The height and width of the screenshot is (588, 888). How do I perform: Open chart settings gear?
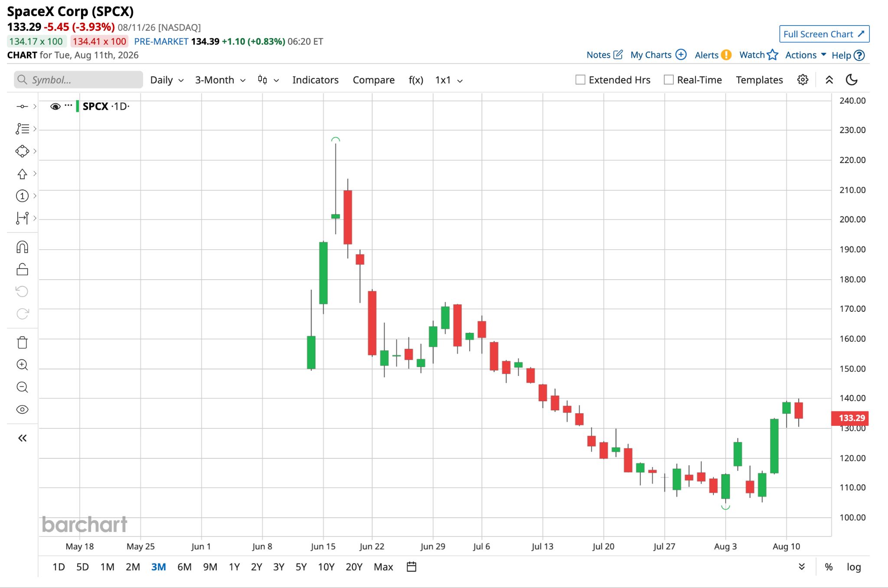[803, 80]
